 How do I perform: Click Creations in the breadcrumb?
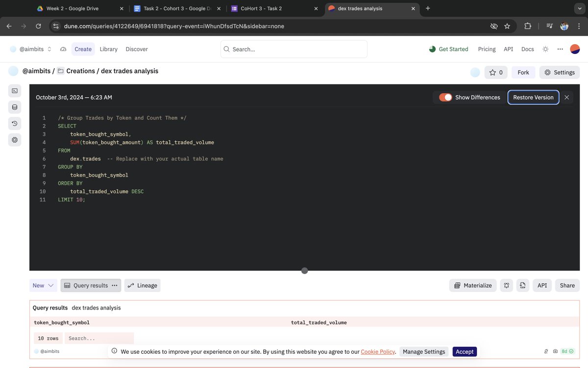click(80, 71)
